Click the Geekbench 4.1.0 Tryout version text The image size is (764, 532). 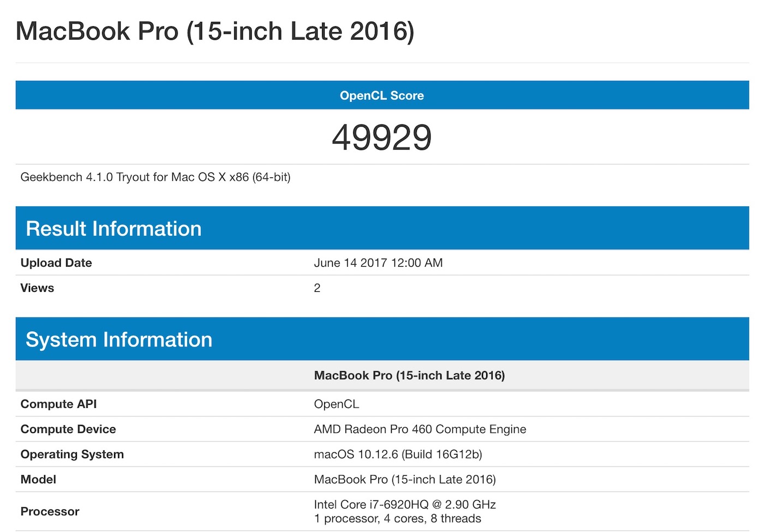point(156,177)
